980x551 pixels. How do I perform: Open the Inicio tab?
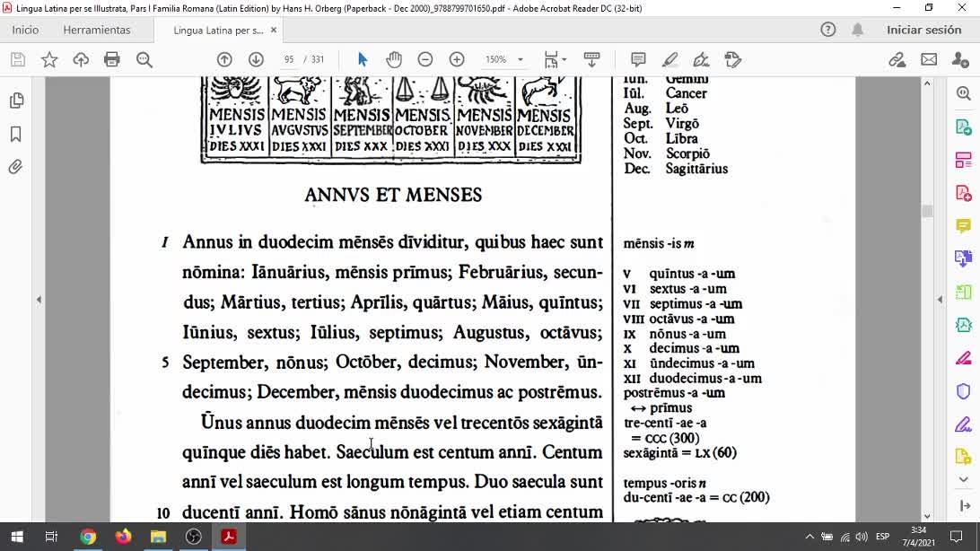pyautogui.click(x=26, y=30)
